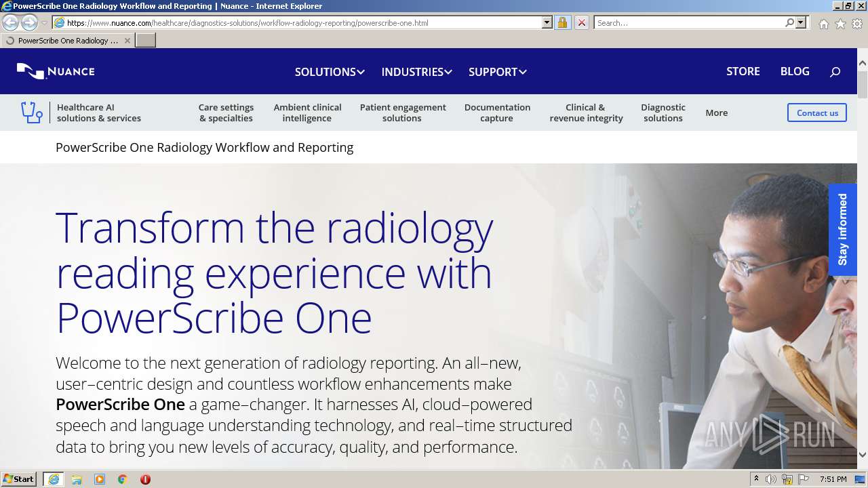868x488 pixels.
Task: Click the browser Forward arrow button
Action: click(29, 22)
